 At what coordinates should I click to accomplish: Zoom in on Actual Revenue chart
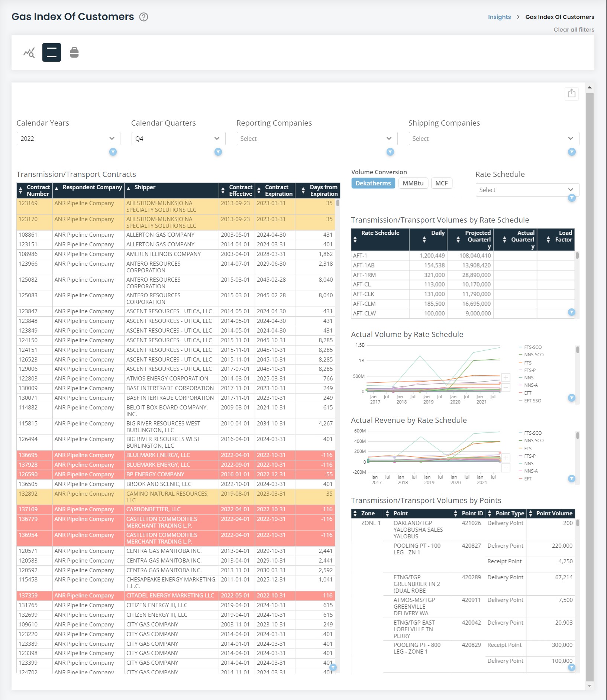point(506,458)
